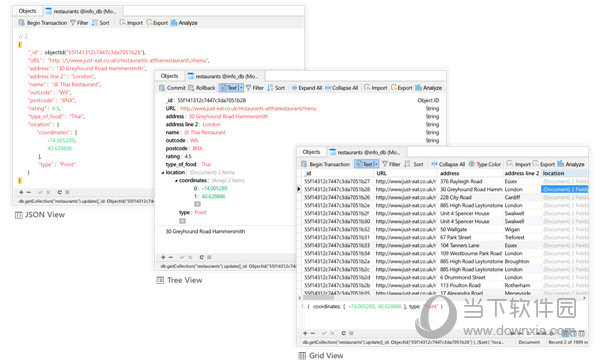Select the 228 City Road address cell
This screenshot has height=360, width=600.
click(x=470, y=197)
